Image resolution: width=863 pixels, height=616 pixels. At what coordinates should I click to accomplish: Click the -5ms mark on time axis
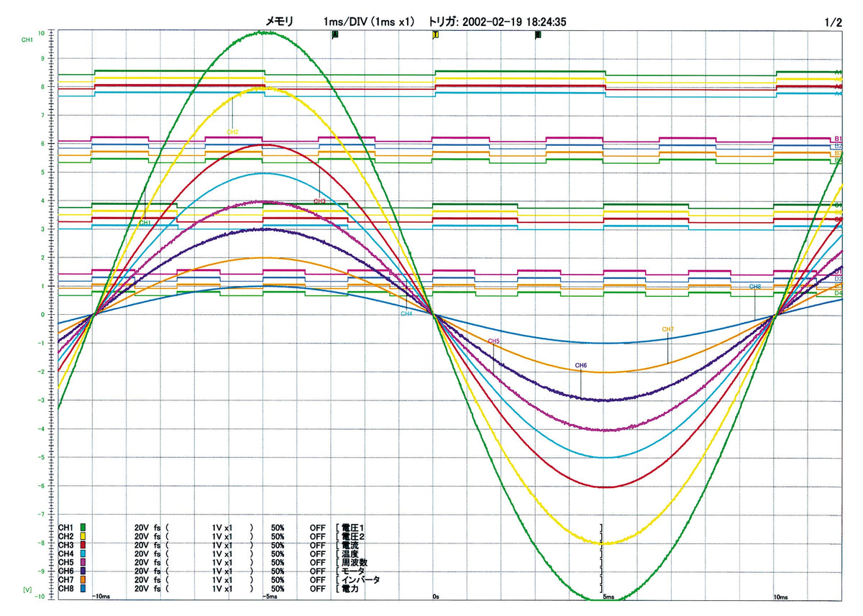269,597
